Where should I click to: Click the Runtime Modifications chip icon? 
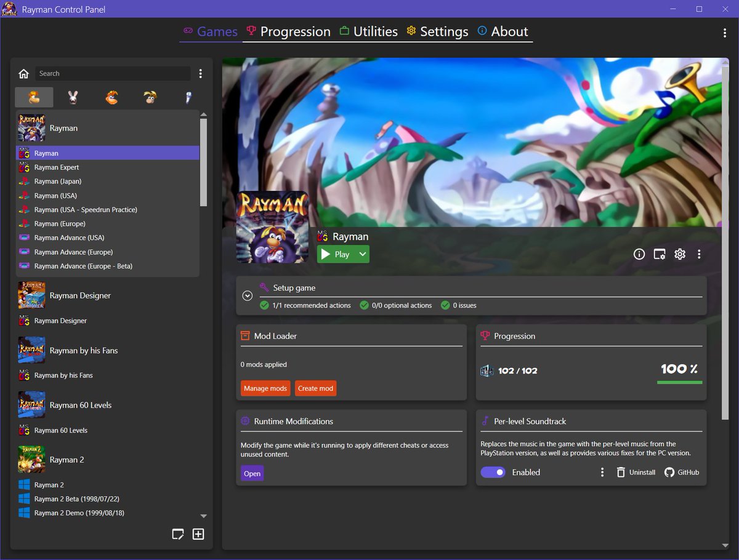coord(245,421)
